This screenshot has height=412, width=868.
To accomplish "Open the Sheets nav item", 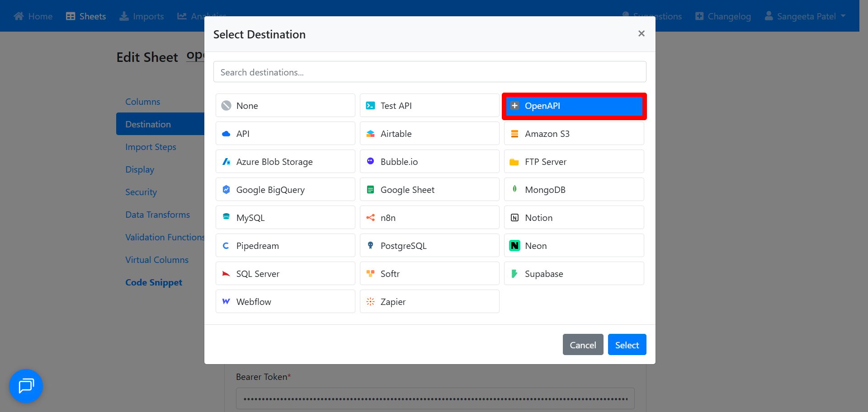I will 86,16.
